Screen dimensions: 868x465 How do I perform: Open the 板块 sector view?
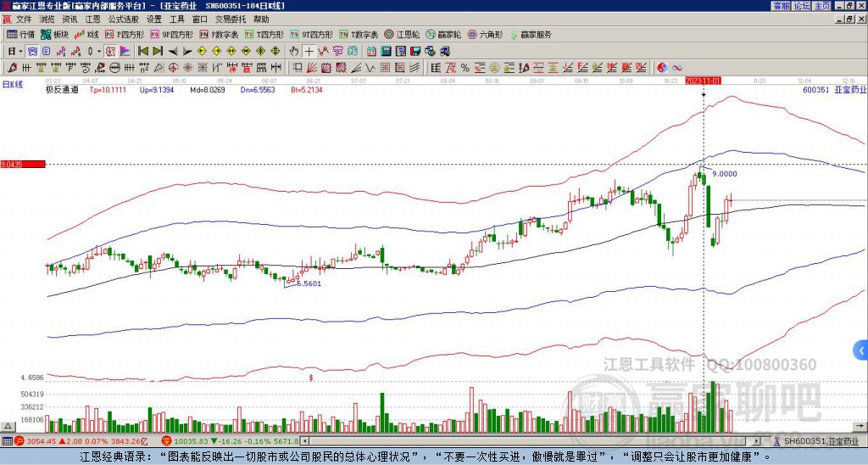[55, 34]
